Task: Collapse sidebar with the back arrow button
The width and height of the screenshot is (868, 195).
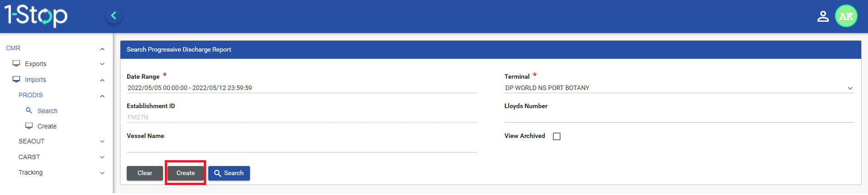Action: 114,16
